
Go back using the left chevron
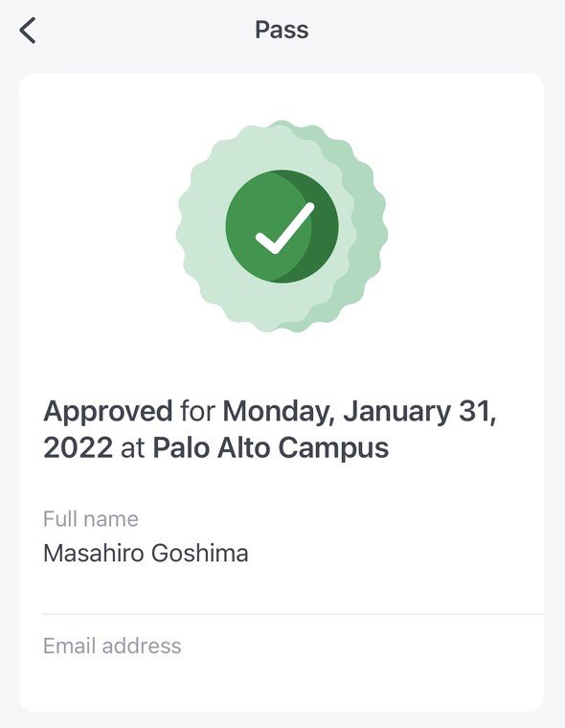pos(28,31)
